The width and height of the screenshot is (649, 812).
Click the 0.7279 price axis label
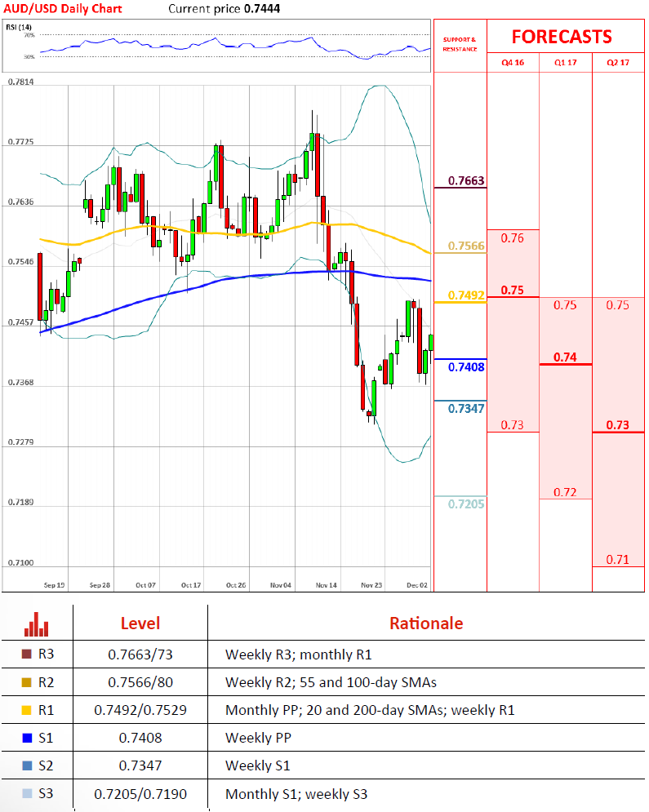(x=20, y=442)
